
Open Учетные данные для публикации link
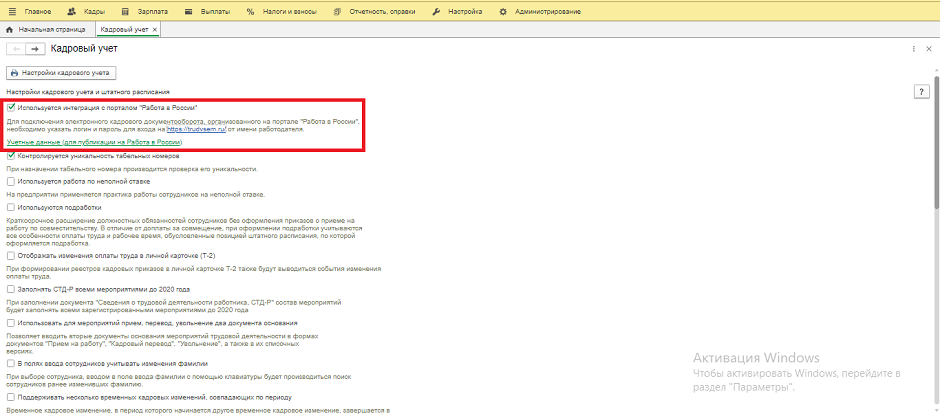(94, 142)
